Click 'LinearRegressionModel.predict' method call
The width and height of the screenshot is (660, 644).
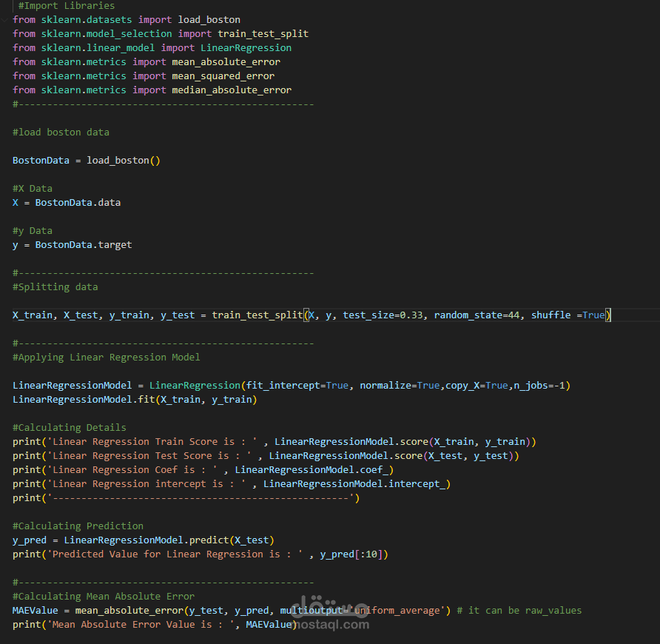pyautogui.click(x=146, y=540)
